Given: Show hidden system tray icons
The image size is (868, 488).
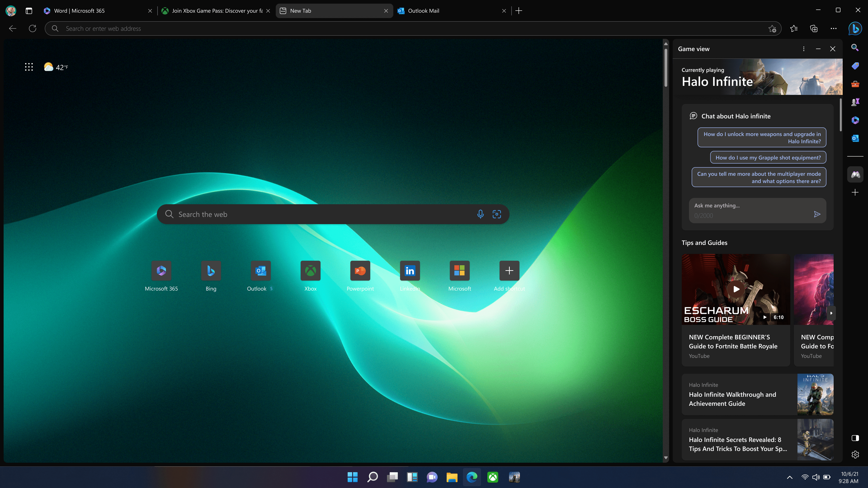Looking at the screenshot, I should [790, 477].
